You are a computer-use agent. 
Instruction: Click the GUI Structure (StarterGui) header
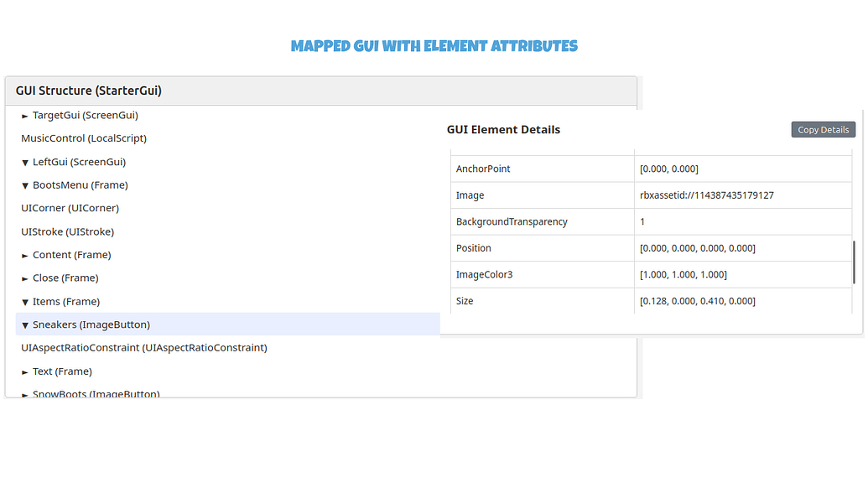click(x=87, y=90)
